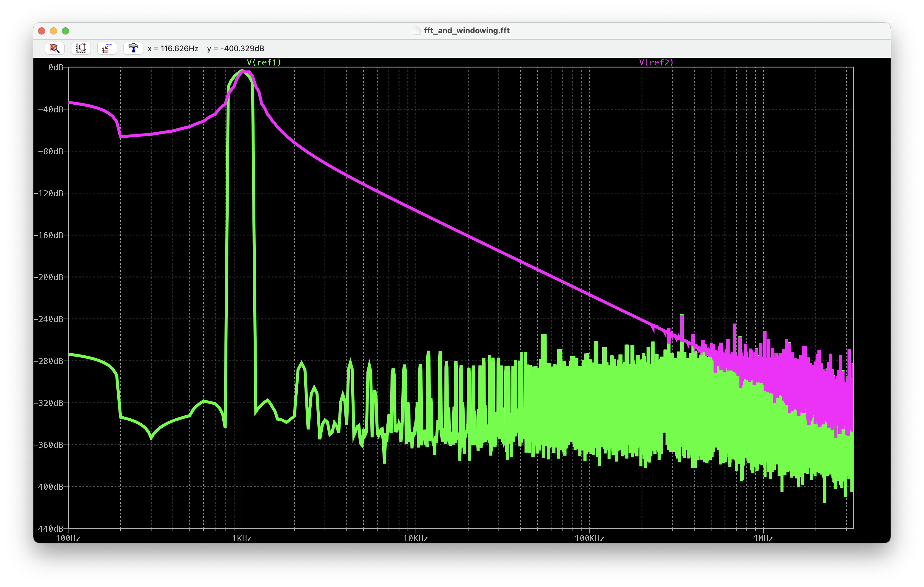
Task: Click the zoom-to-fit magnifier toolbar icon
Action: 54,48
